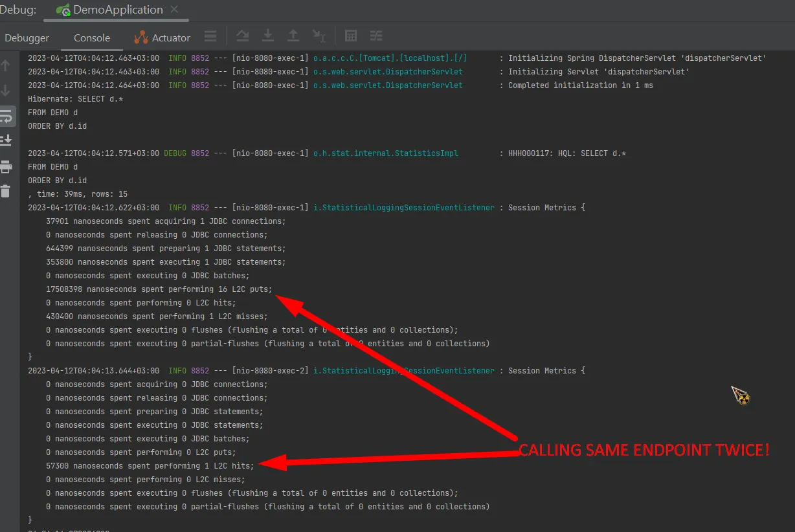
Task: Click "Initializing Spring DispatcherServlet 'dispatcherServlet'" message
Action: (637, 58)
